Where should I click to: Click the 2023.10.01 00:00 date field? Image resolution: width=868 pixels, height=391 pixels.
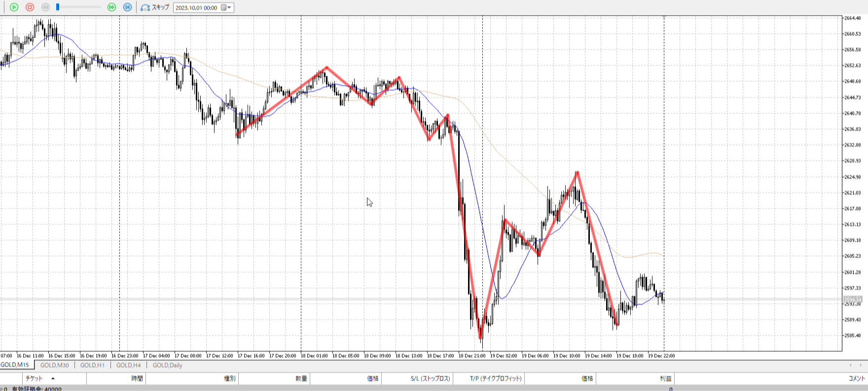(x=196, y=8)
